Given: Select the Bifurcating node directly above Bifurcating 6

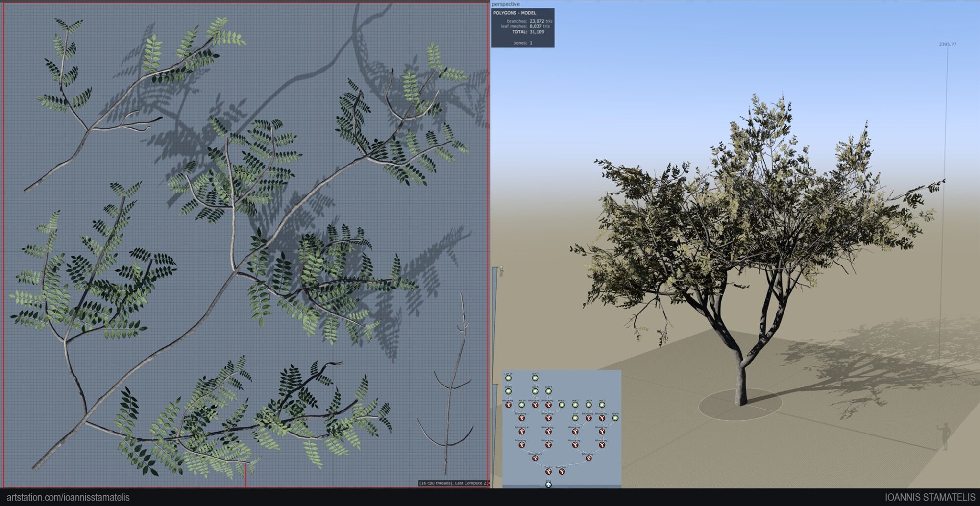Looking at the screenshot, I should coord(522,418).
